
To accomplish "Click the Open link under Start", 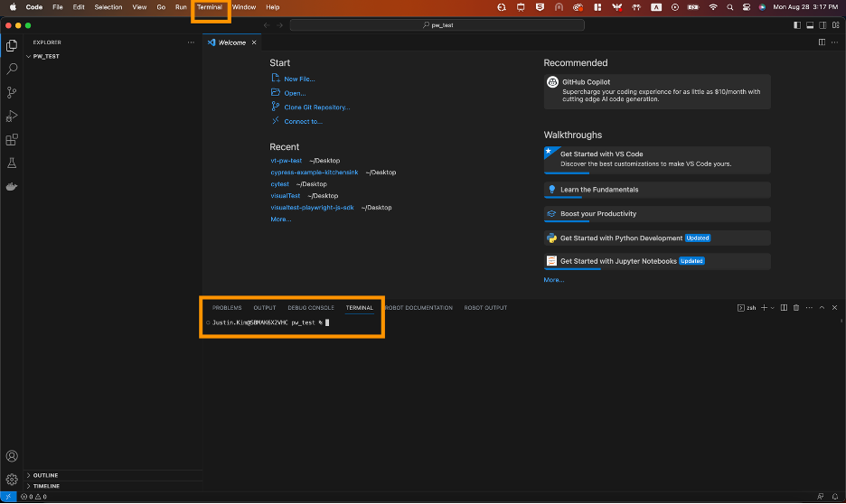I will (x=295, y=93).
